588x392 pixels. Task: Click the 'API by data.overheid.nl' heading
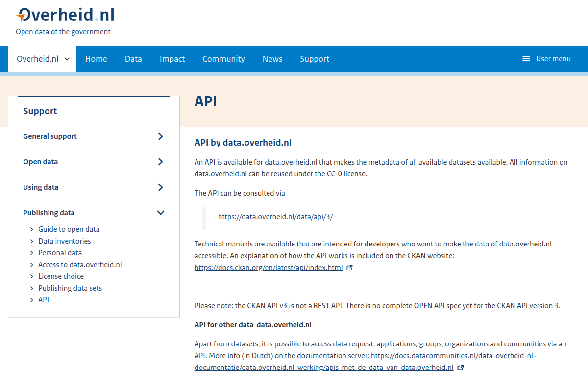pos(243,143)
